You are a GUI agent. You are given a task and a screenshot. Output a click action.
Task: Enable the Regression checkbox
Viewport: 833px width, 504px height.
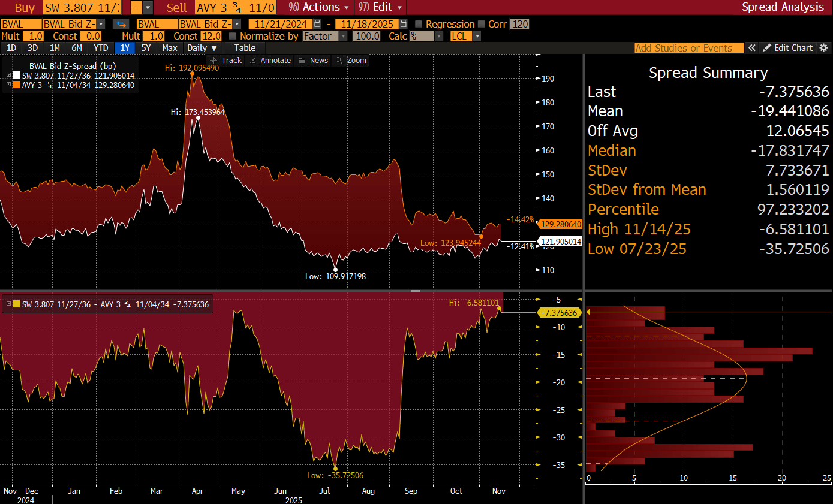click(x=419, y=25)
